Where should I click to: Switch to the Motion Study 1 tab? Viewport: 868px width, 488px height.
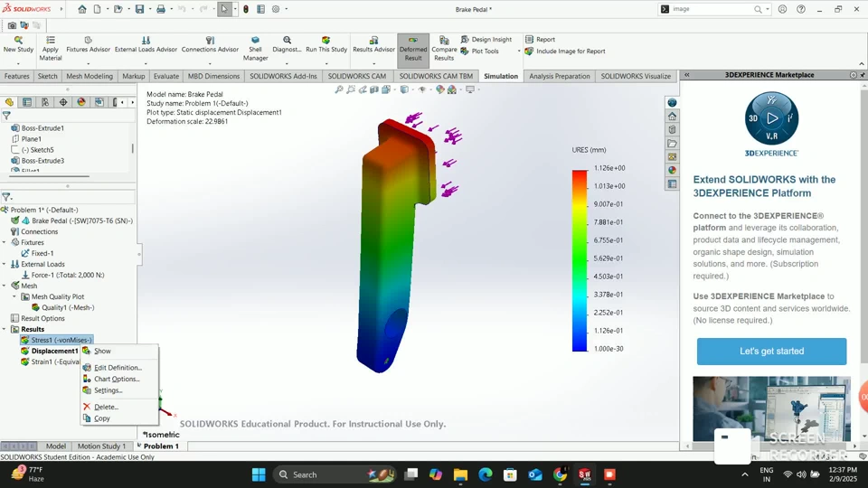(101, 446)
